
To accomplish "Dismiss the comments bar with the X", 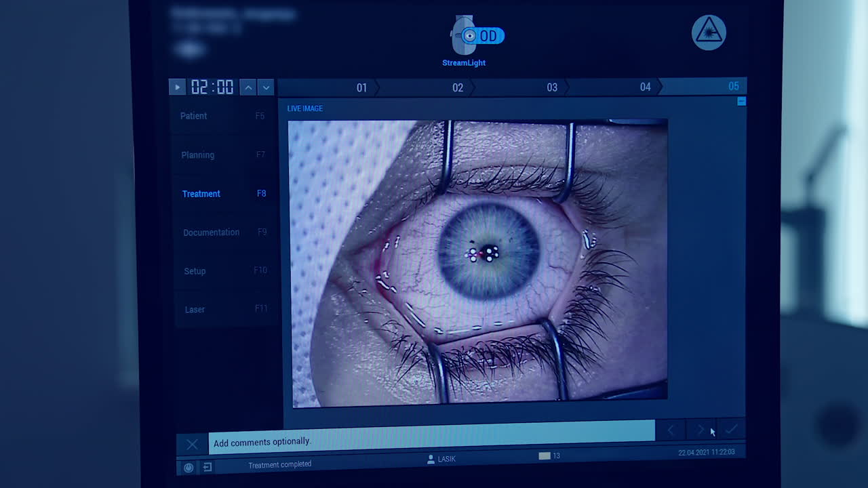I will [192, 444].
